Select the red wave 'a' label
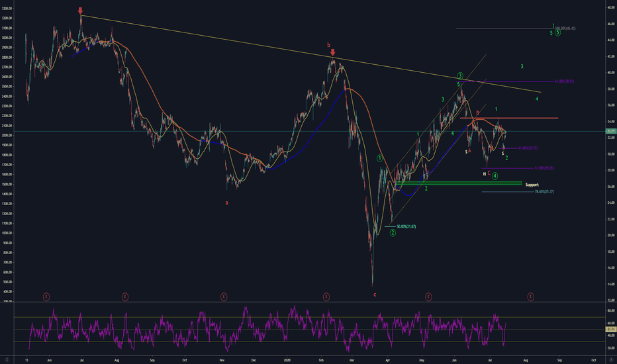This screenshot has width=617, height=364. (x=226, y=203)
